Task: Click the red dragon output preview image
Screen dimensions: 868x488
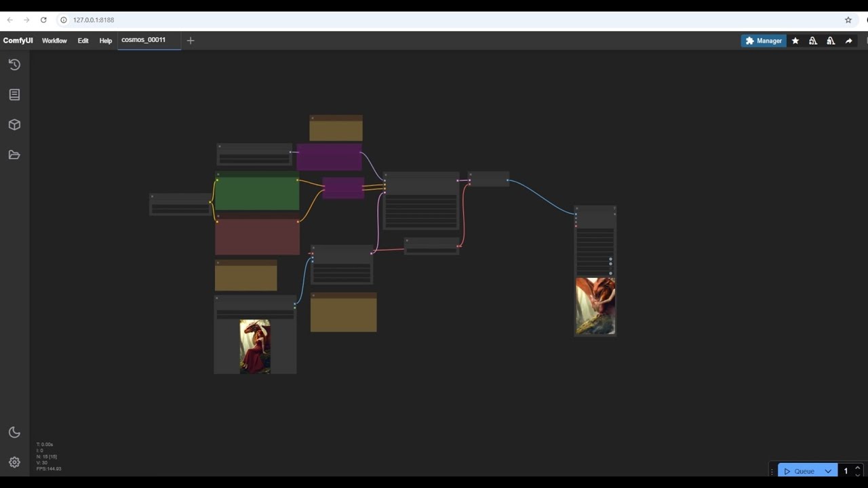Action: coord(595,306)
